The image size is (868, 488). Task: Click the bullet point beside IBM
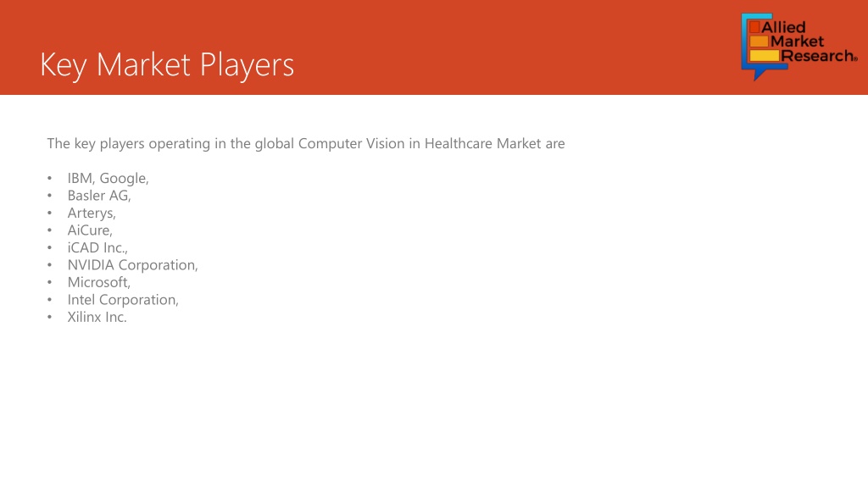tap(49, 178)
